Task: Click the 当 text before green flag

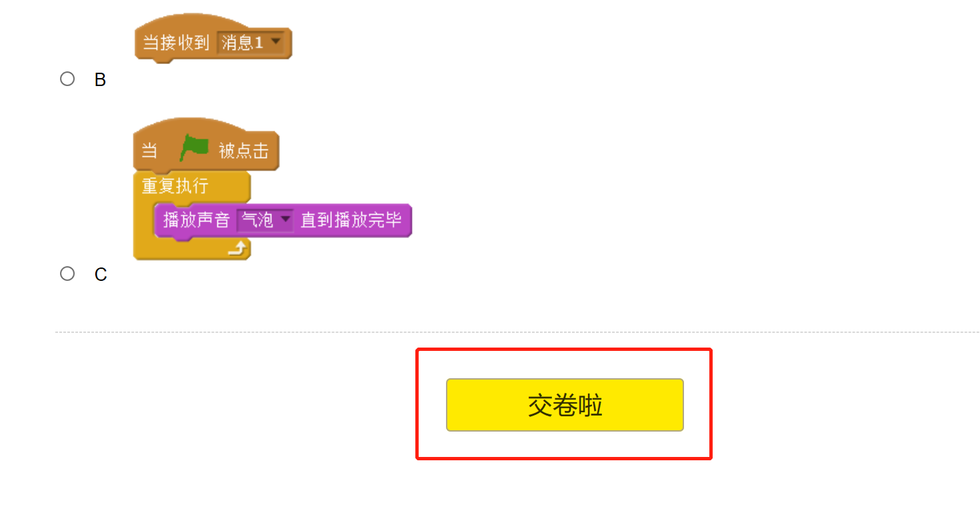Action: pos(149,151)
